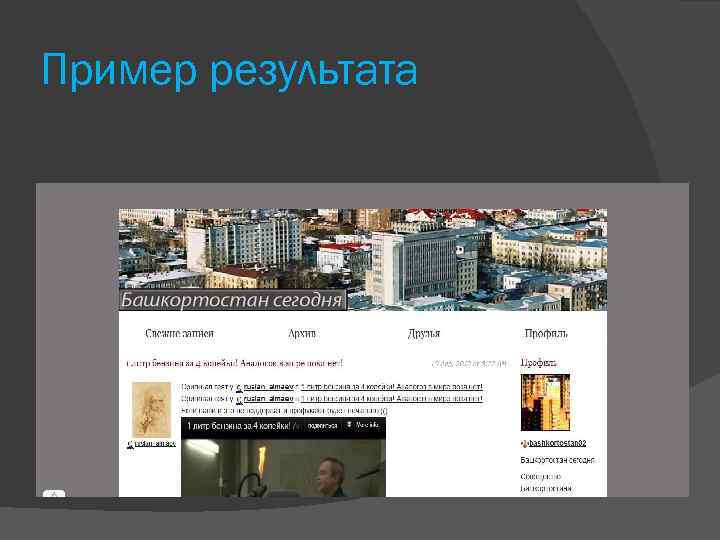The width and height of the screenshot is (720, 540).
Task: Open the Leonardo sketch author avatar
Action: tap(151, 410)
